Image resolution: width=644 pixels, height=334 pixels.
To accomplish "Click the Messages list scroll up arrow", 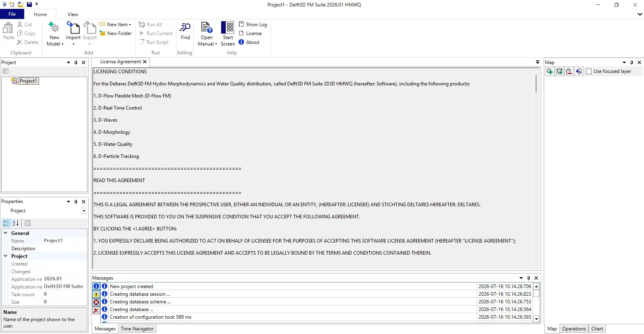I will 536,286.
